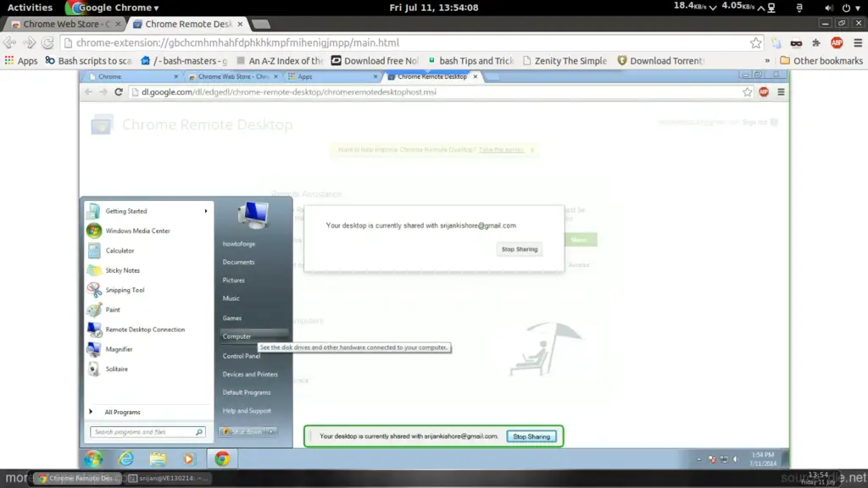Open Download Torrent bookmark
Screen dimensions: 868x488
[661, 61]
